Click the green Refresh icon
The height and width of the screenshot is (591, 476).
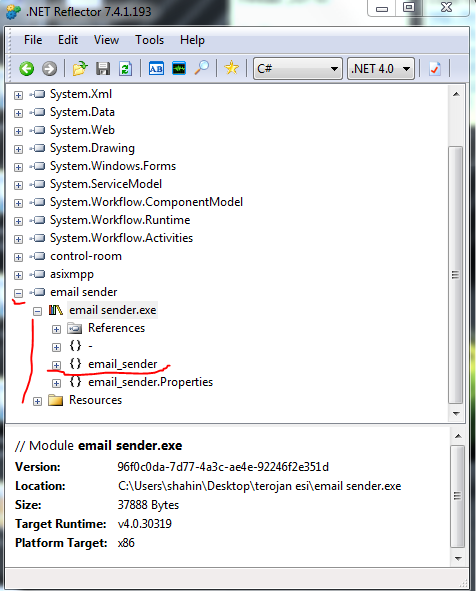126,69
